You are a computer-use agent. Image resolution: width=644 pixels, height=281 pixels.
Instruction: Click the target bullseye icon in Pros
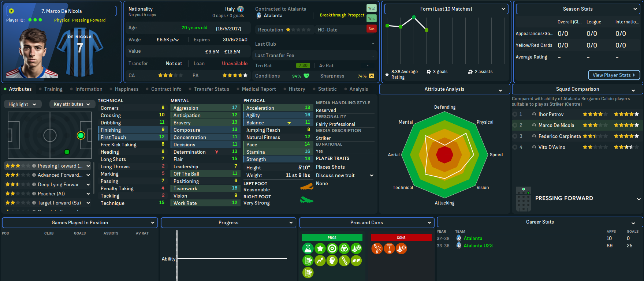point(332,249)
